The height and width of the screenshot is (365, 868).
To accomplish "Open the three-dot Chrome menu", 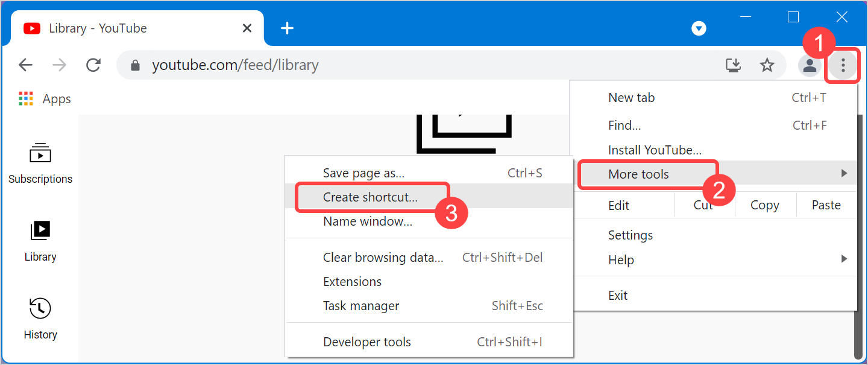I will click(x=843, y=65).
